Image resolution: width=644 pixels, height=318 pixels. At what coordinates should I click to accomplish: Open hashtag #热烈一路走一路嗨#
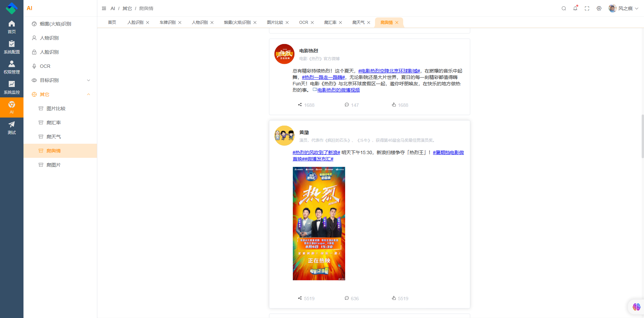[323, 77]
